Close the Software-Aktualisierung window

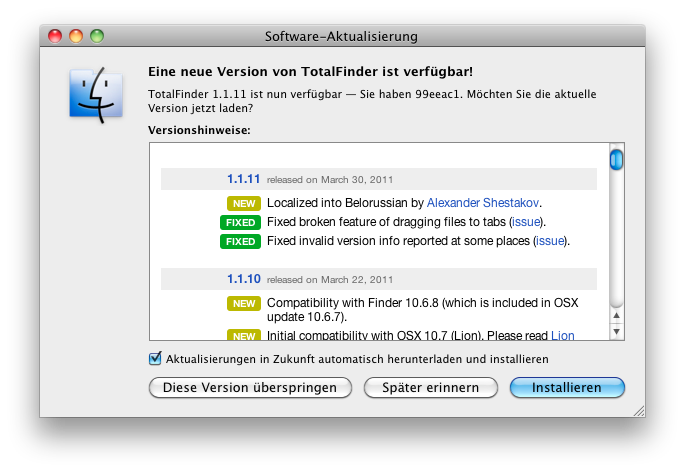[x=56, y=36]
